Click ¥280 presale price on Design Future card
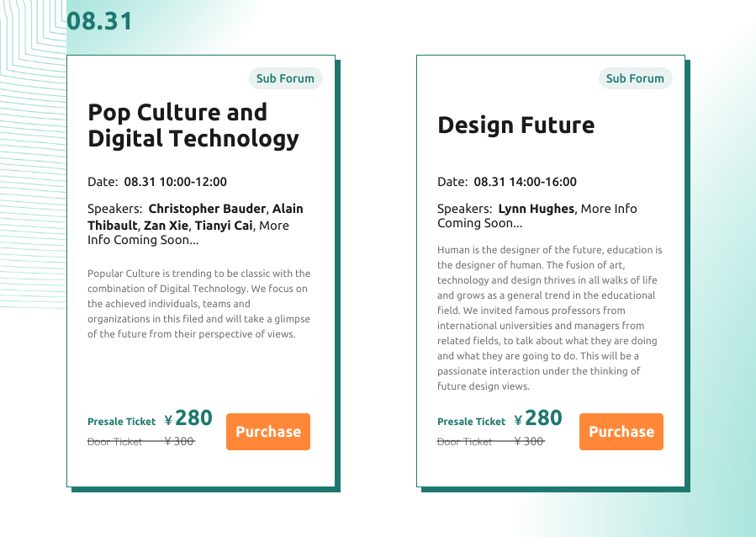 pos(538,418)
